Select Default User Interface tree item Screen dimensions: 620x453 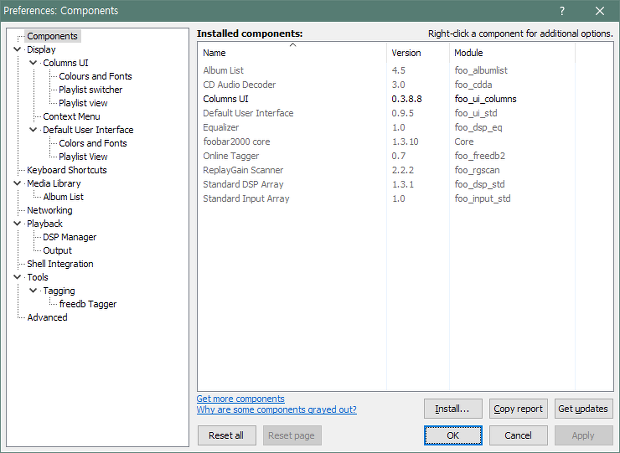(88, 130)
